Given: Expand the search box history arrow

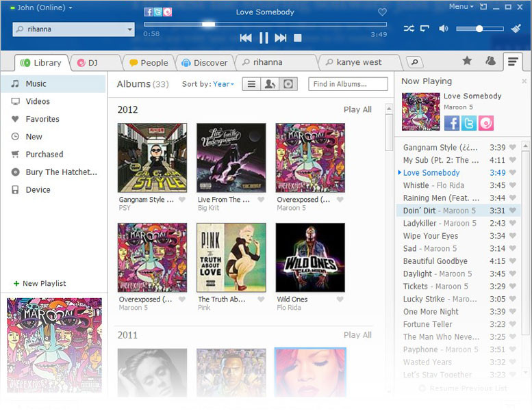Looking at the screenshot, I should pos(129,29).
